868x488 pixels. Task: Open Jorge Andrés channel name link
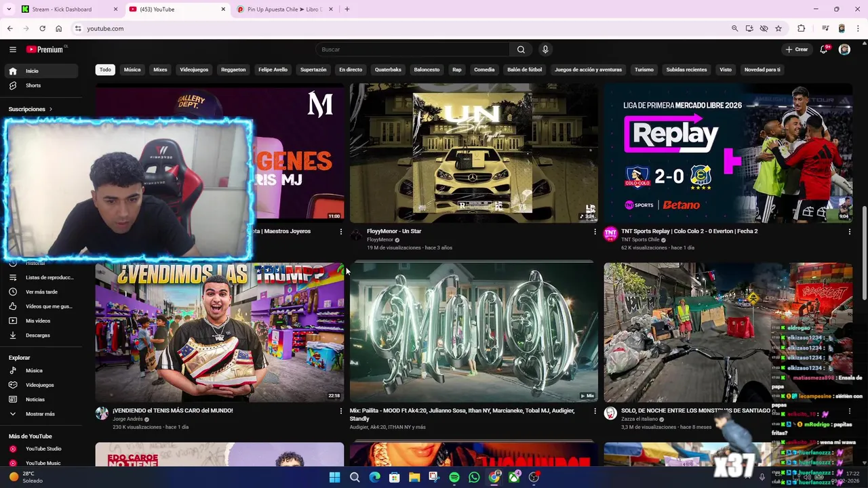point(127,419)
